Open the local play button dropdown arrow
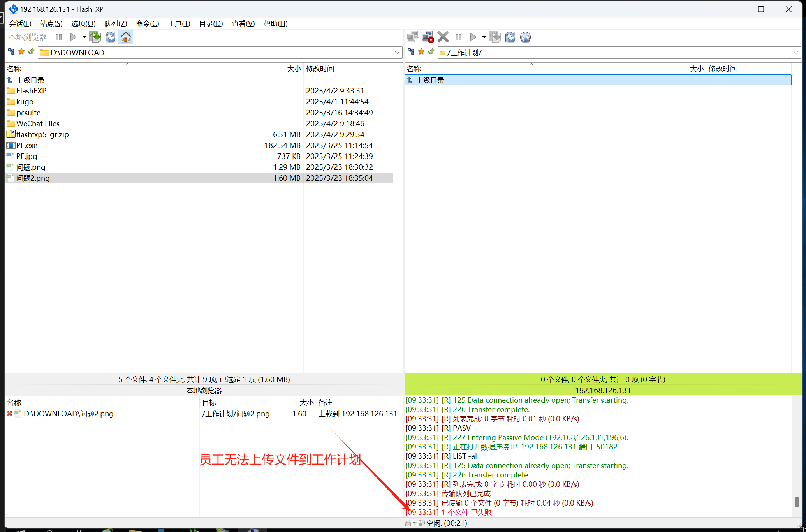This screenshot has height=532, width=806. point(84,37)
